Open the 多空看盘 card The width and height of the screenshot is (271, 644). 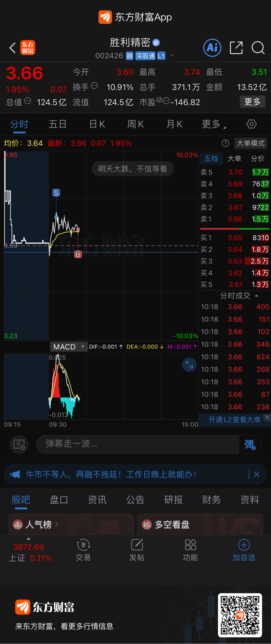click(200, 524)
